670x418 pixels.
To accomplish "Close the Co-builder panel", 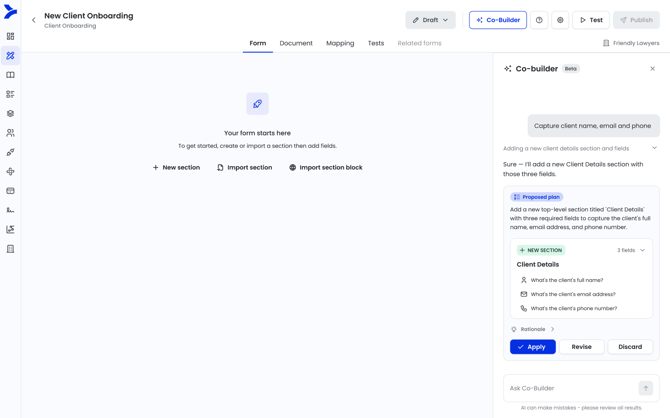I will (652, 69).
